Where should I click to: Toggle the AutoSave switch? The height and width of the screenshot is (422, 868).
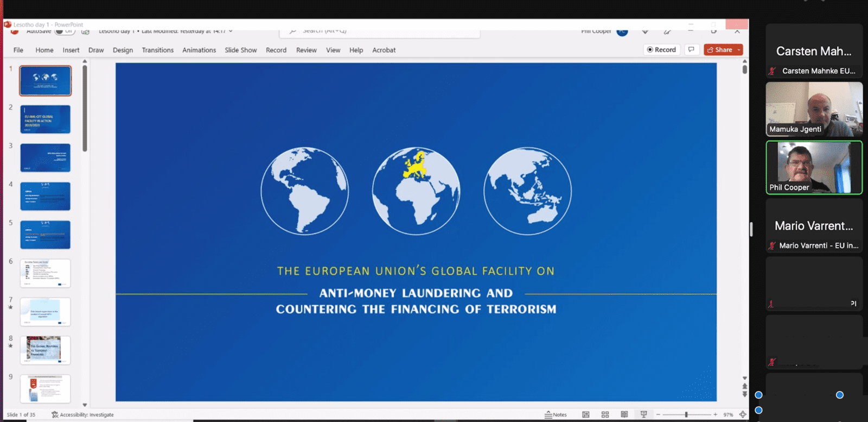point(65,31)
